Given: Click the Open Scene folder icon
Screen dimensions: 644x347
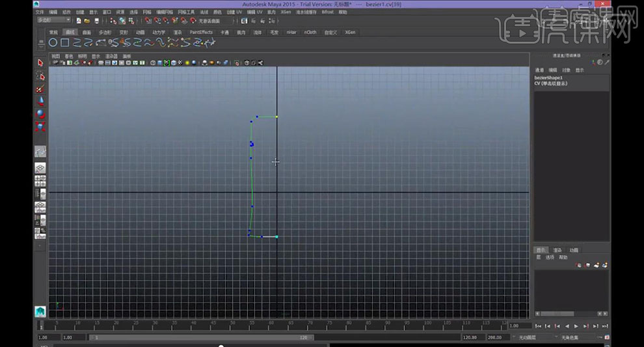Looking at the screenshot, I should pos(87,21).
